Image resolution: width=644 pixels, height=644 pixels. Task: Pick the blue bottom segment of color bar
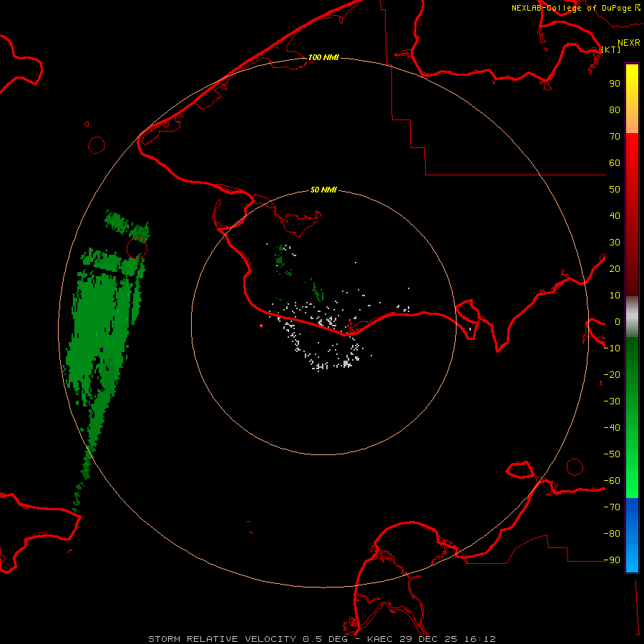click(632, 535)
